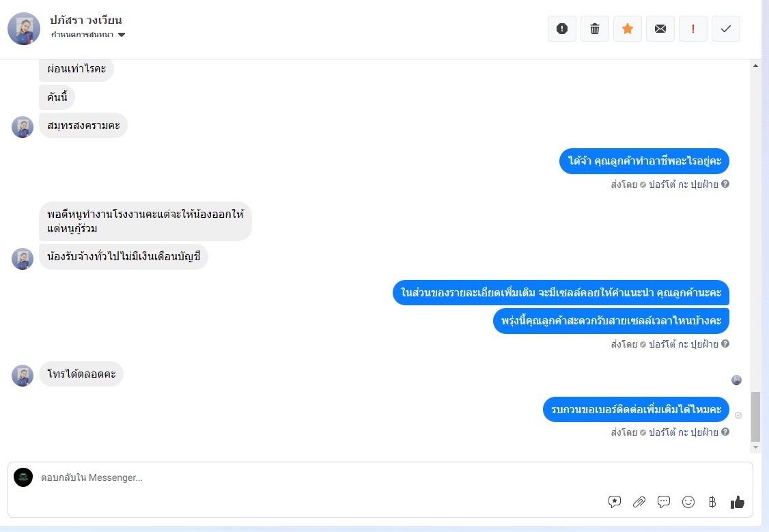Image resolution: width=769 pixels, height=532 pixels.
Task: Click scrollbar up arrow in chat
Action: (756, 66)
